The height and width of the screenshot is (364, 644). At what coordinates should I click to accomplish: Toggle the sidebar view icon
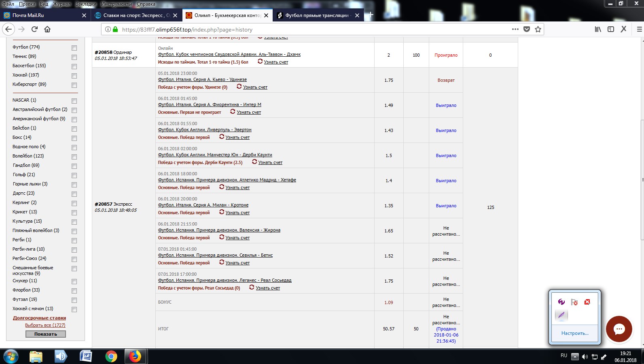tap(611, 29)
